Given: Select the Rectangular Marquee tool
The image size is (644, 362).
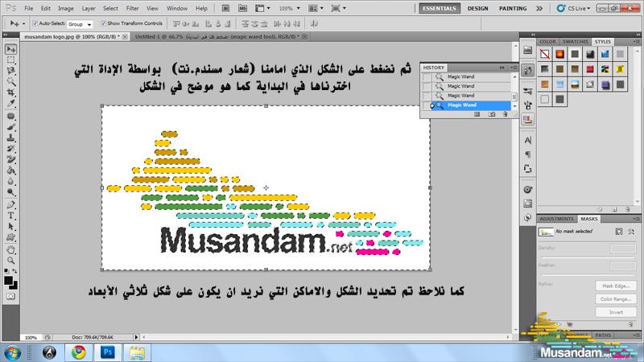Looking at the screenshot, I should pyautogui.click(x=10, y=60).
